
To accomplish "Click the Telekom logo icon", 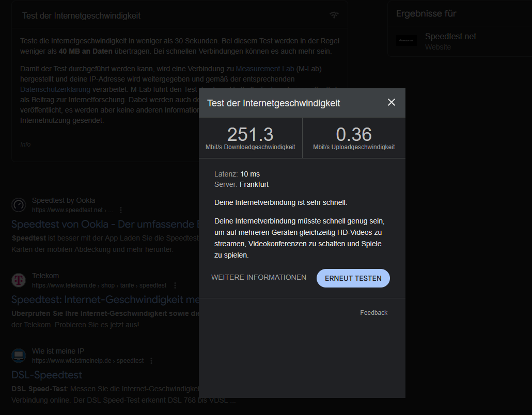I will tap(19, 280).
